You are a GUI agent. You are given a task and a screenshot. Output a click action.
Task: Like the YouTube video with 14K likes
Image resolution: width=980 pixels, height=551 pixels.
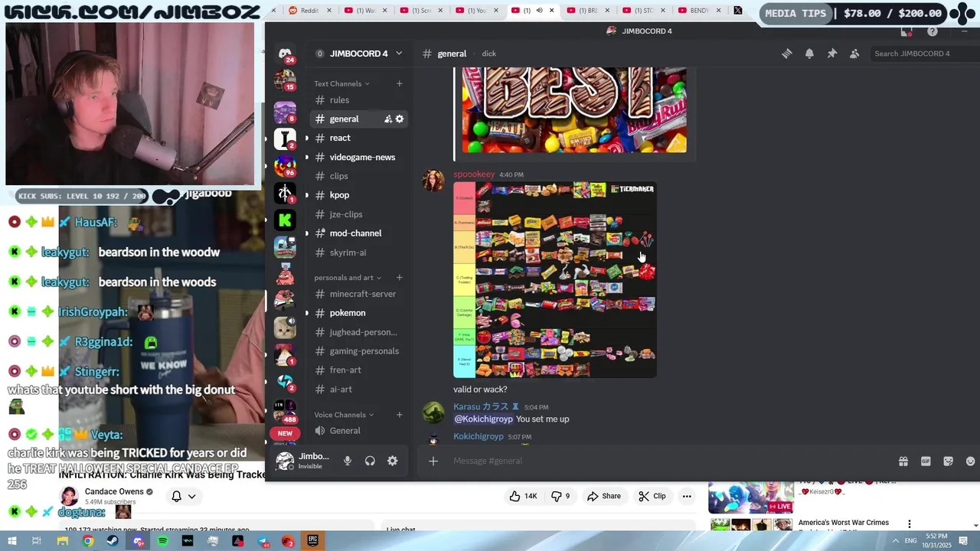point(522,496)
